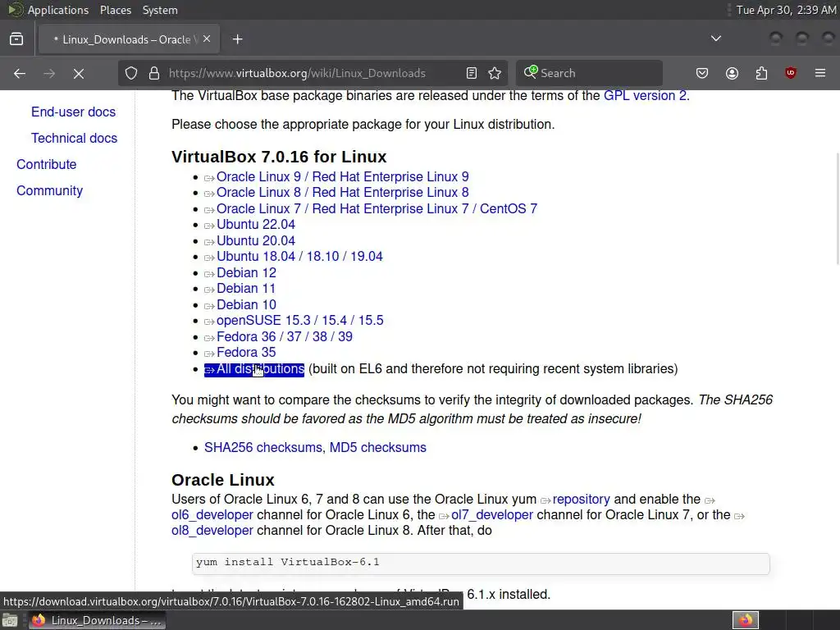
Task: Download the Debian 10 package
Action: pos(246,305)
